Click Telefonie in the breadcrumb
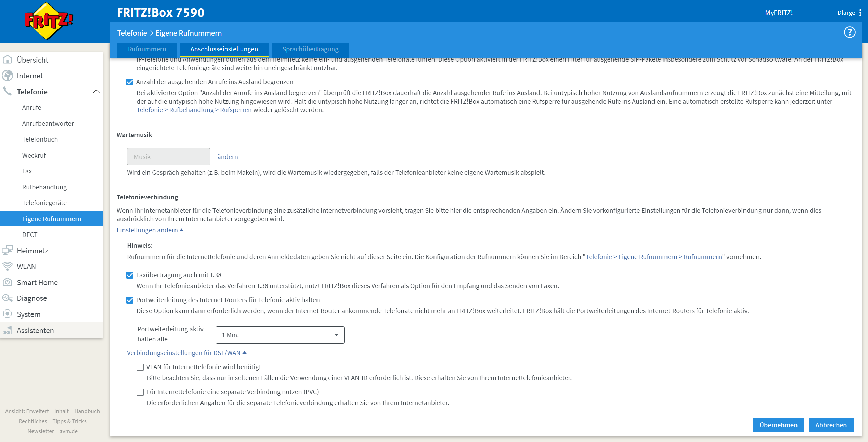The width and height of the screenshot is (868, 442). coord(132,33)
